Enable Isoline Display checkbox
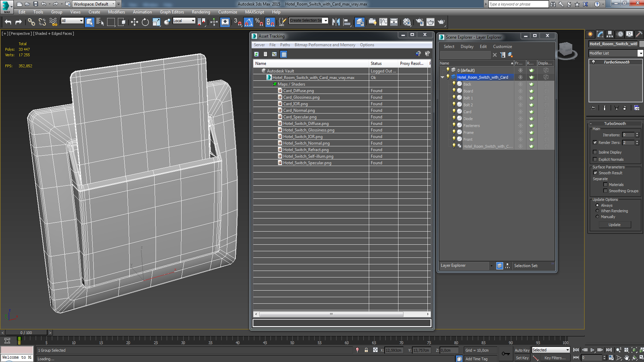Image resolution: width=644 pixels, height=362 pixels. (x=595, y=152)
